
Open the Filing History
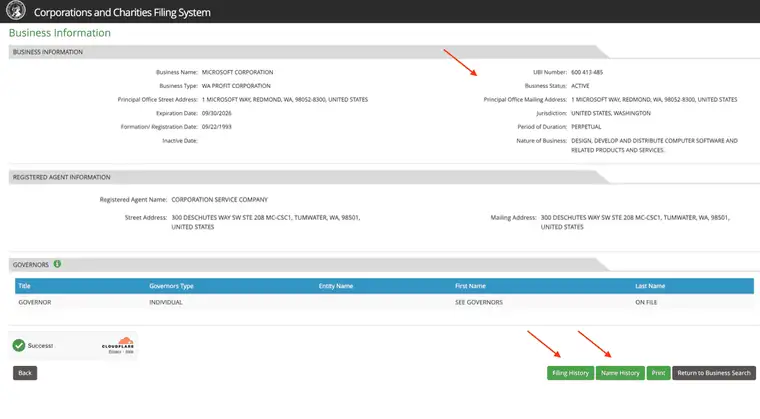(570, 373)
